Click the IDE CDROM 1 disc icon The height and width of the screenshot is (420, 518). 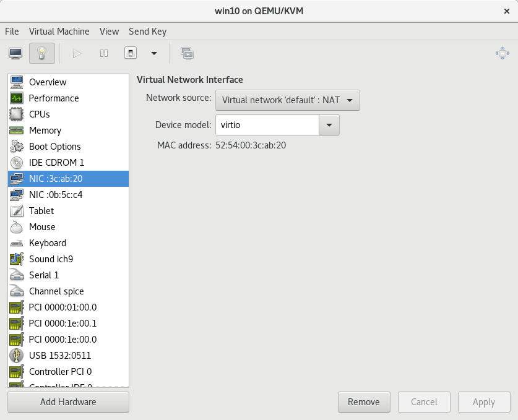pos(17,163)
